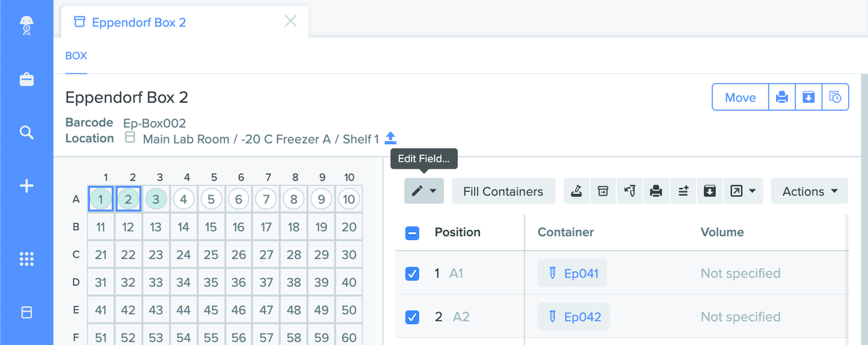Click the plus create icon in the sidebar
Viewport: 868px width, 345px height.
pos(27,186)
